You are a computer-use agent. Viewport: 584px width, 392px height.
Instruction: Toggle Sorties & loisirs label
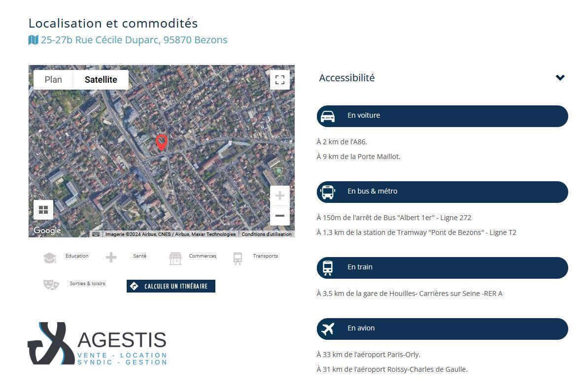point(88,283)
